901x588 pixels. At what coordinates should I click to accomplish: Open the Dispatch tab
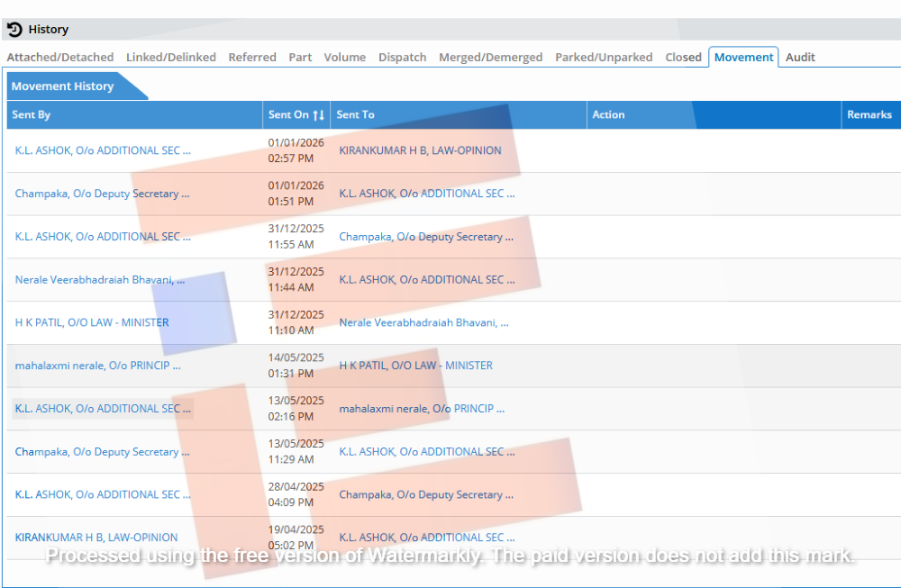click(x=402, y=57)
